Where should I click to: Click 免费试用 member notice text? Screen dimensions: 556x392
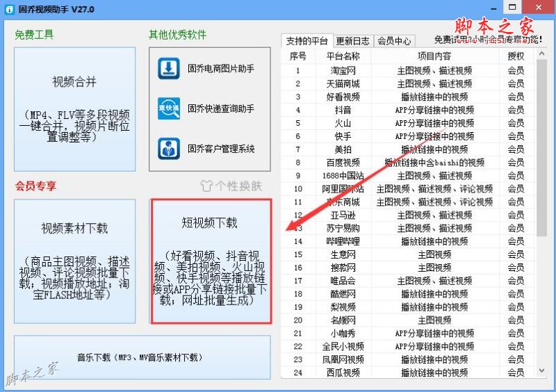click(489, 40)
